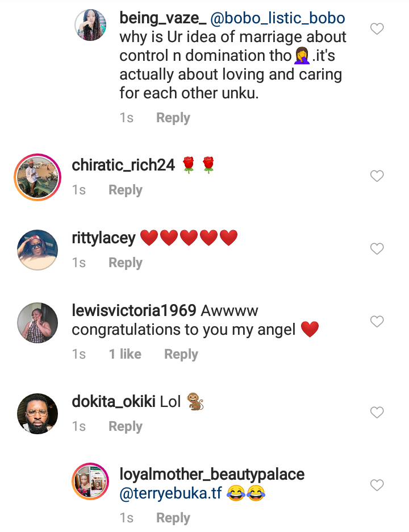Open the @terryebuka.tf mention link
409x532 pixels.
170,493
